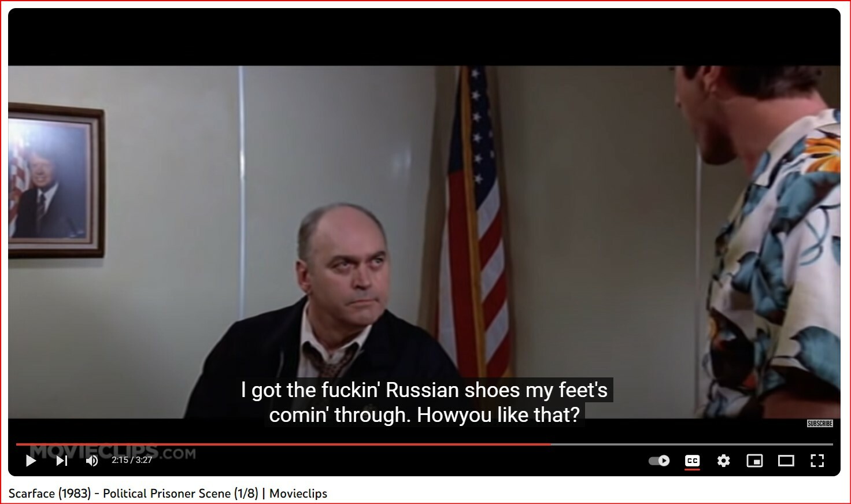Enter fullscreen mode
Screen dimensions: 851x504
tap(817, 461)
